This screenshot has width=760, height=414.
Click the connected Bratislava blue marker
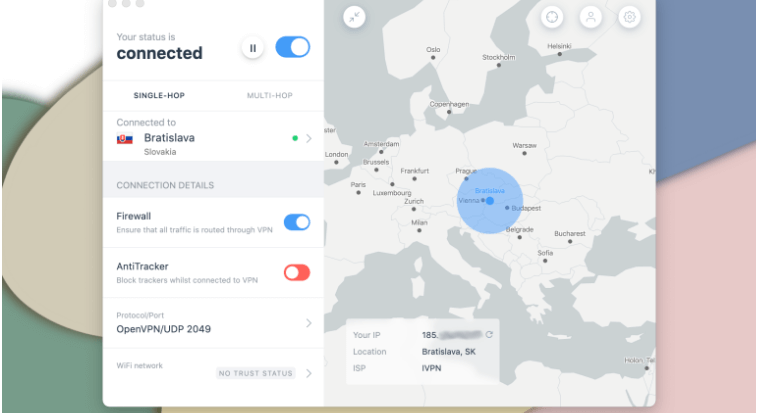[x=490, y=201]
